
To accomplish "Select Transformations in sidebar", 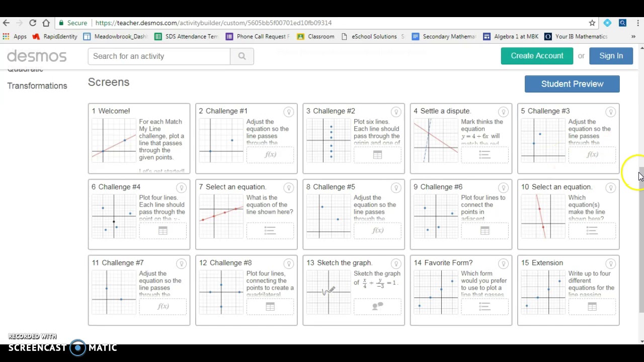I will pos(37,86).
